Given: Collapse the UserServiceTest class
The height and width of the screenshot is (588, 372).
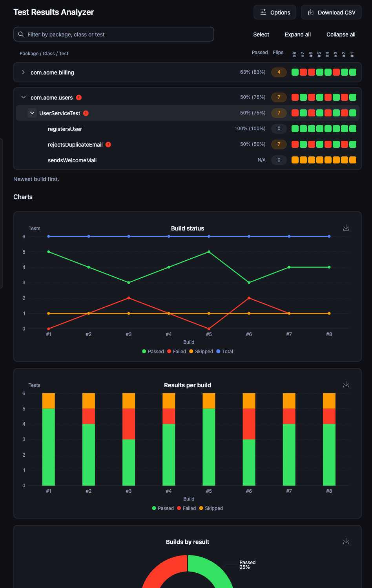Looking at the screenshot, I should pos(32,113).
